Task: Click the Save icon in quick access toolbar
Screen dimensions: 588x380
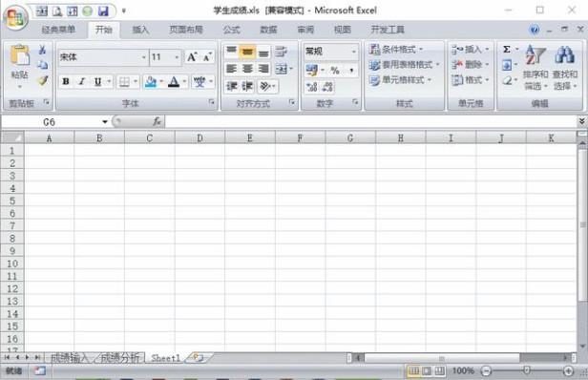Action: (x=103, y=11)
